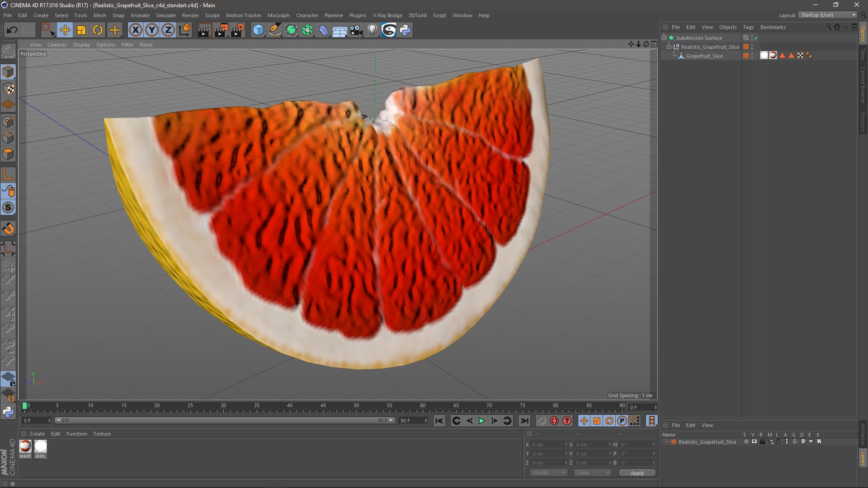Click the Undo arrow icon
Screen dimensions: 868x488
tap(12, 30)
